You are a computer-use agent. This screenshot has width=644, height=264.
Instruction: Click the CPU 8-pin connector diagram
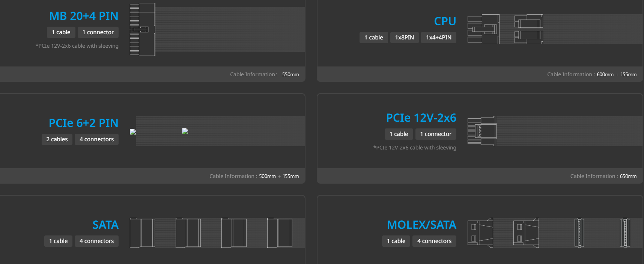483,29
